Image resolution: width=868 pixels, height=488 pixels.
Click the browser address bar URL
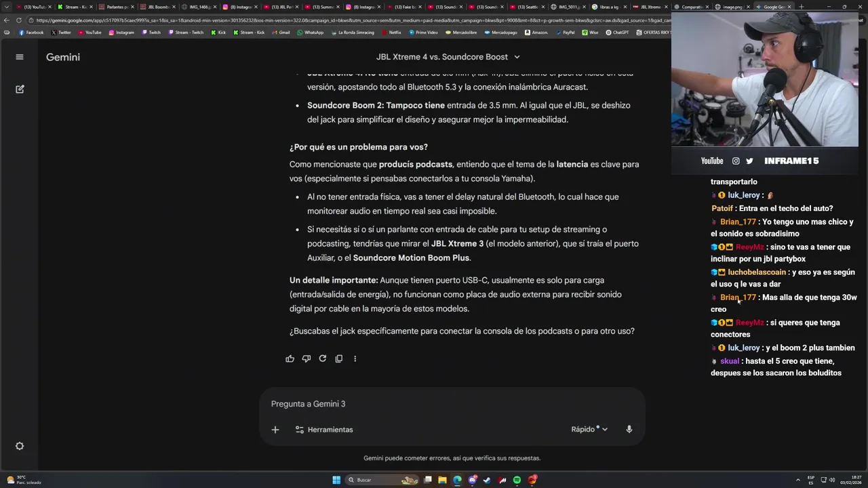(353, 20)
